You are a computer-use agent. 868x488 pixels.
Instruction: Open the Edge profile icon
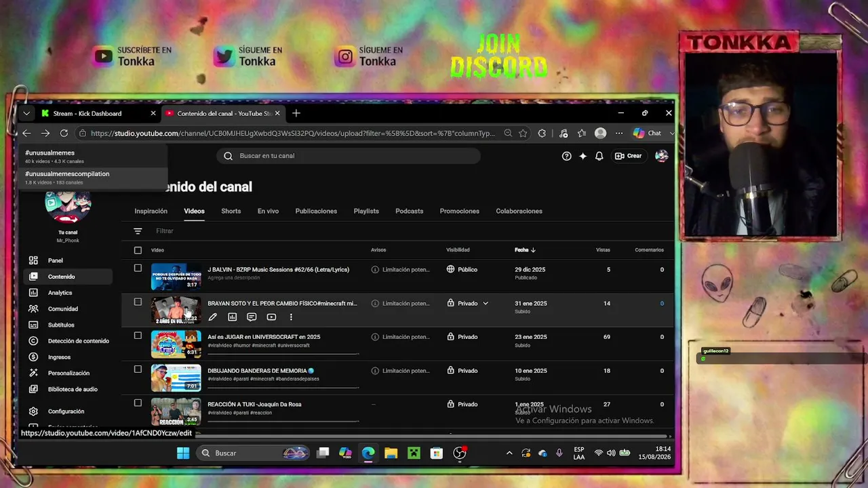pos(600,134)
